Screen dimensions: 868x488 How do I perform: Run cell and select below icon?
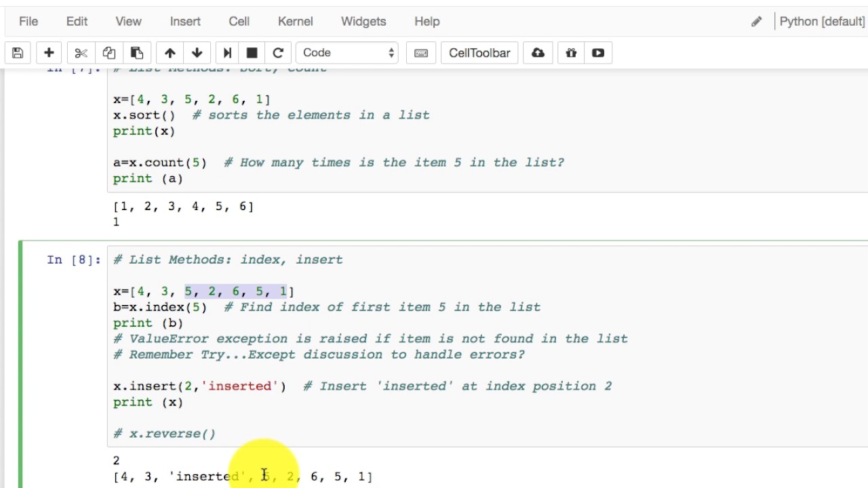(x=227, y=53)
